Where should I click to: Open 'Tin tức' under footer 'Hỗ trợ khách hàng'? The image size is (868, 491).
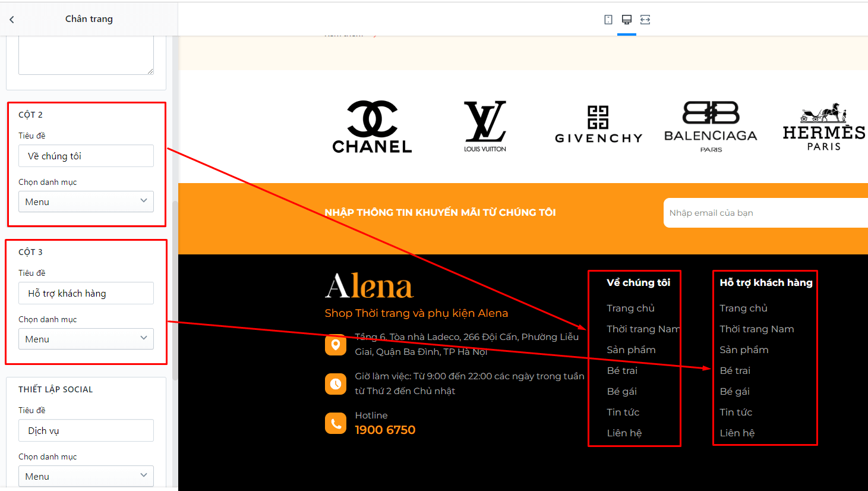point(736,412)
